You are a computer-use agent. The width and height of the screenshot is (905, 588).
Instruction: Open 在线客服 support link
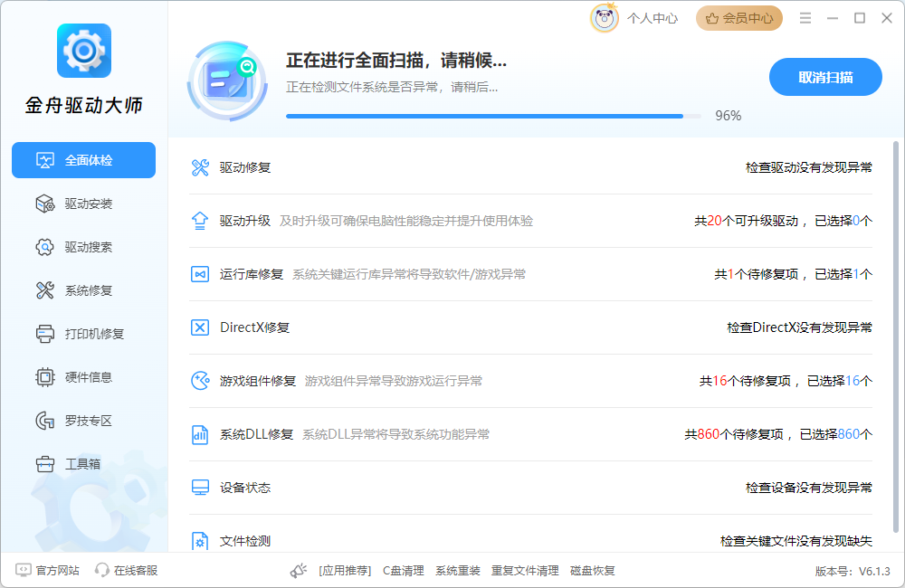coord(136,570)
